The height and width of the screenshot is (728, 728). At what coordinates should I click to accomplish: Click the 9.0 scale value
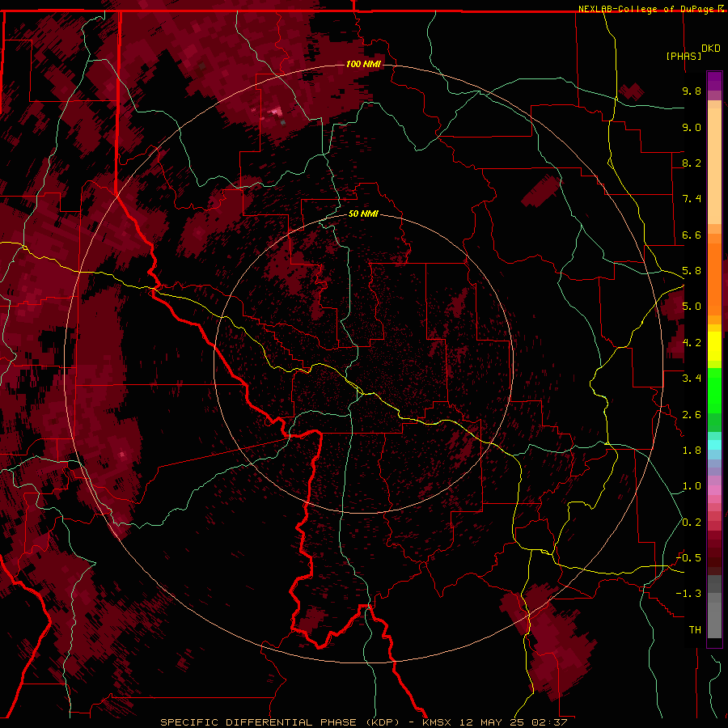pos(692,127)
